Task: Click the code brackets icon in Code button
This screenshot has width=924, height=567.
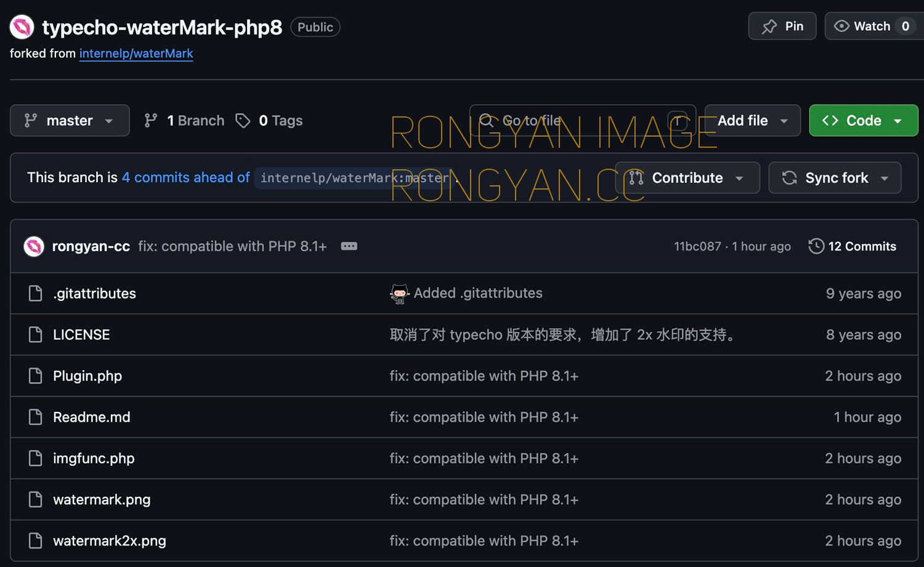Action: coord(830,121)
